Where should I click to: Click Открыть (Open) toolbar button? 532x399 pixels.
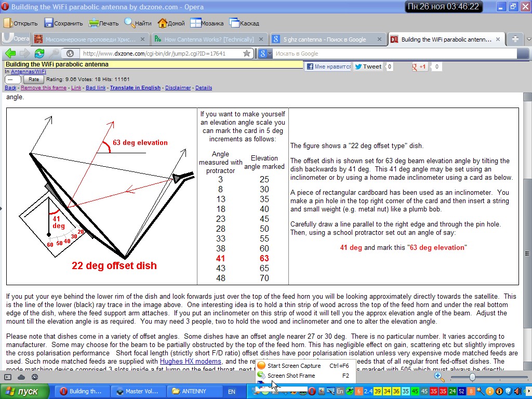[21, 23]
